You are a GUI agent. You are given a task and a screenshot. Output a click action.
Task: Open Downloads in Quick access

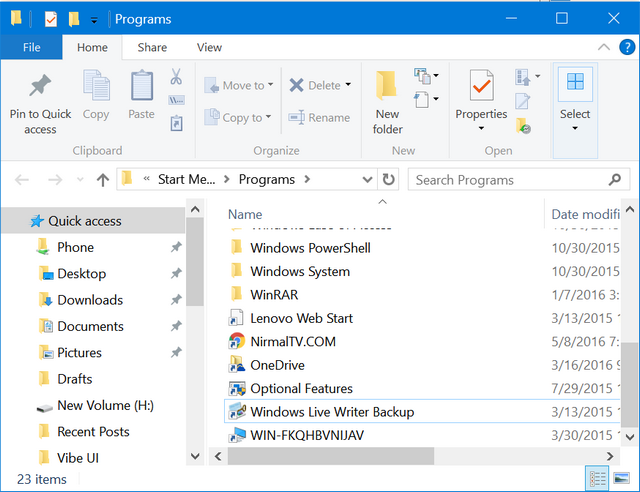click(90, 300)
